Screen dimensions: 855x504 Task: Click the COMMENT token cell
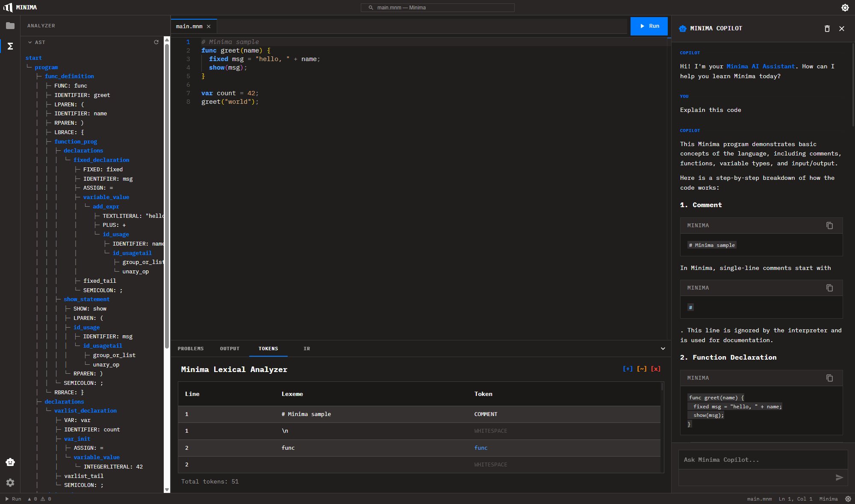point(486,414)
